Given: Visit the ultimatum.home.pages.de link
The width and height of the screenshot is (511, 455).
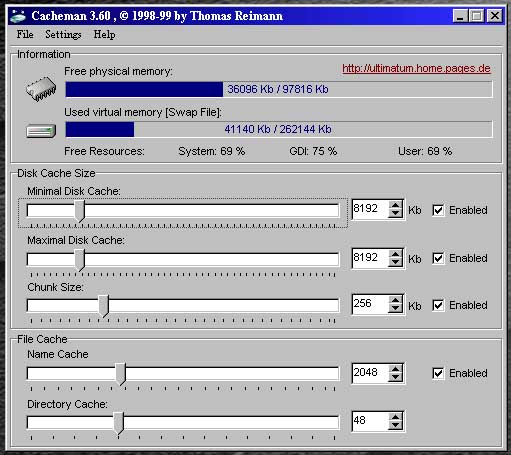Looking at the screenshot, I should point(416,69).
